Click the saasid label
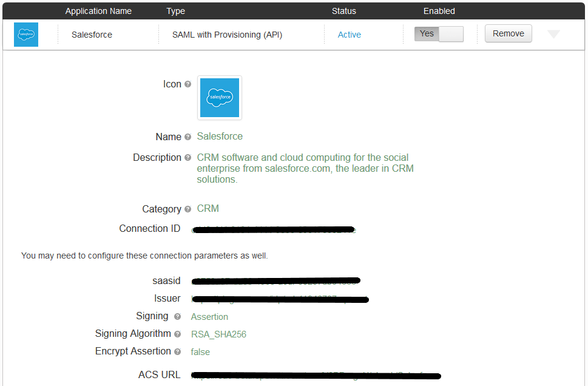This screenshot has height=386, width=588. click(x=166, y=280)
